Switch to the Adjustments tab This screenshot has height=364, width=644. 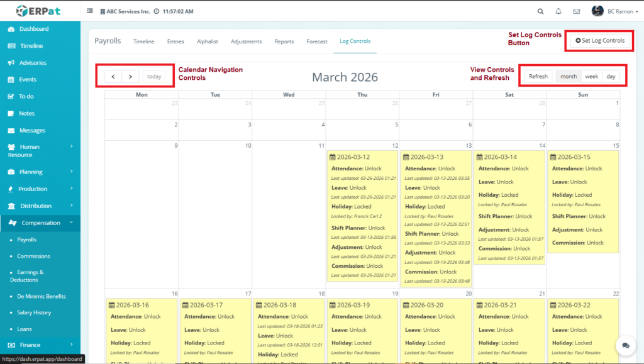pyautogui.click(x=246, y=41)
